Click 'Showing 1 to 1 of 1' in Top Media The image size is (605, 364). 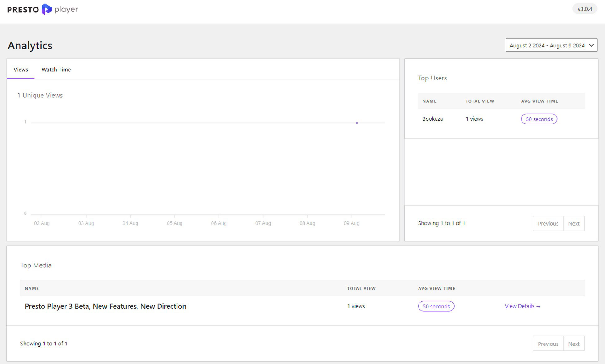44,344
